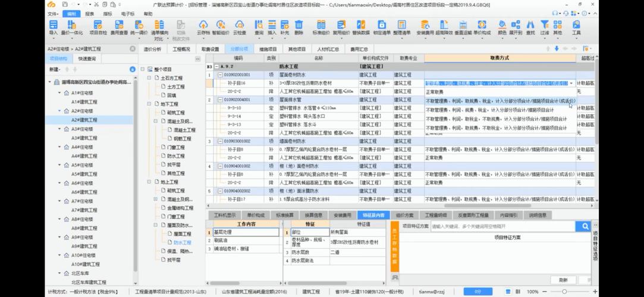Click 超高降效 toolbar icon
The height and width of the screenshot is (297, 644).
pos(444,24)
